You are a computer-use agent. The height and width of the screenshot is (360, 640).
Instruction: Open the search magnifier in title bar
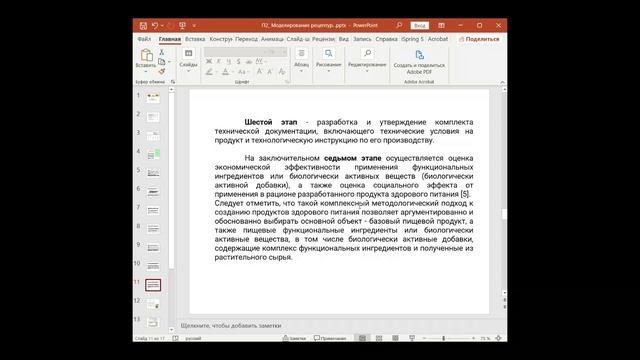pyautogui.click(x=399, y=25)
